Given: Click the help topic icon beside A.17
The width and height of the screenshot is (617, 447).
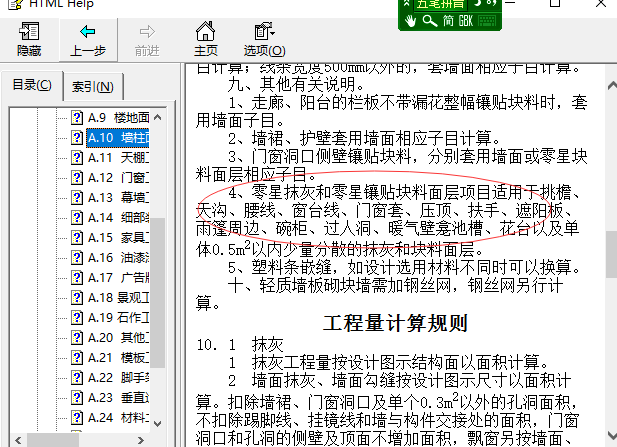Looking at the screenshot, I should point(77,277).
